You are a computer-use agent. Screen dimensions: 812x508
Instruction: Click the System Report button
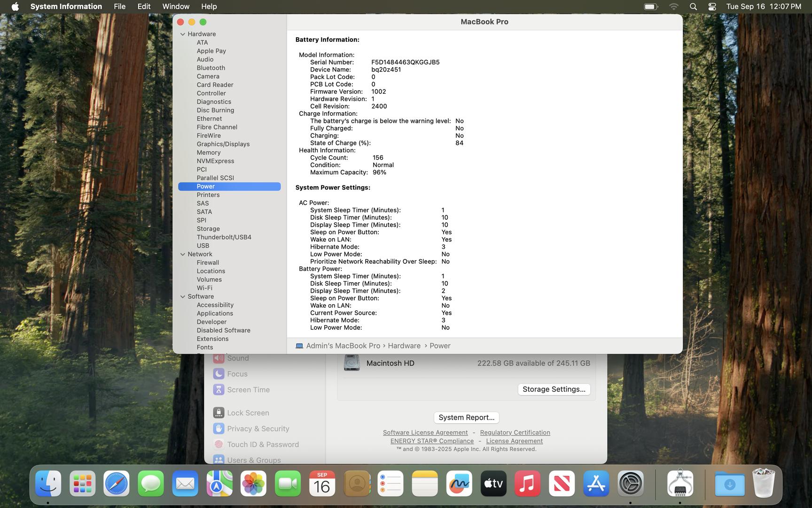pyautogui.click(x=466, y=417)
